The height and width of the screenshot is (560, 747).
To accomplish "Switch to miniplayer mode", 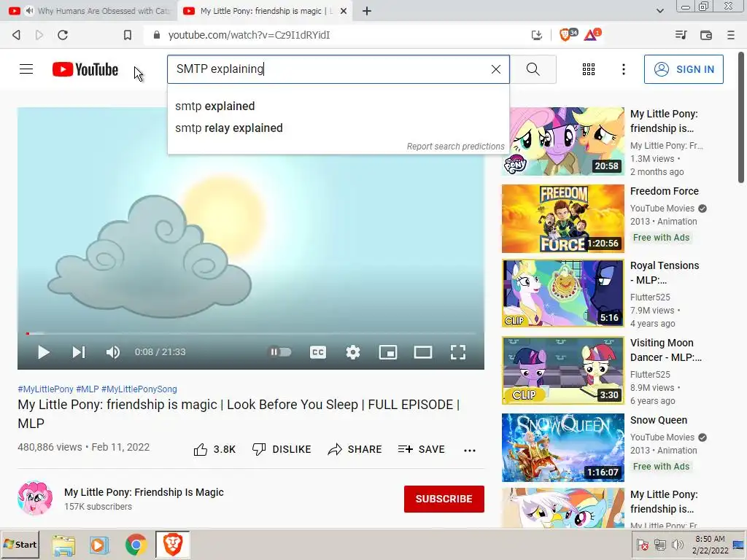I will (x=388, y=352).
